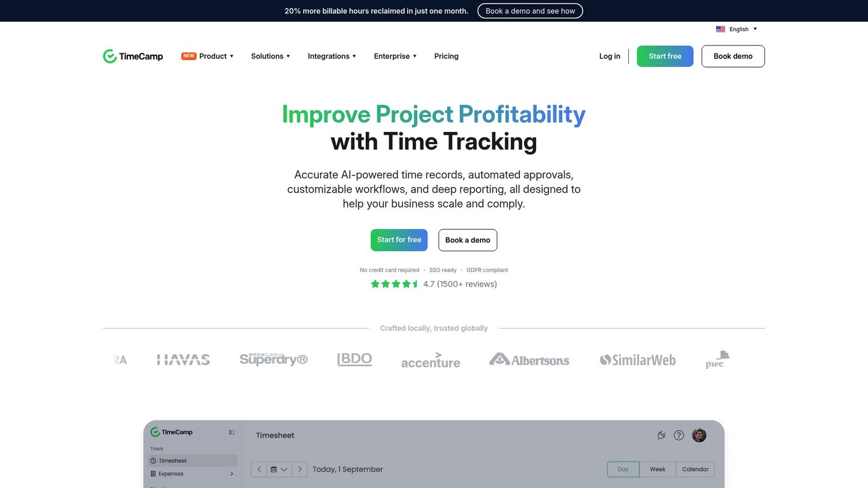
Task: Click the PwC logo
Action: tap(717, 360)
